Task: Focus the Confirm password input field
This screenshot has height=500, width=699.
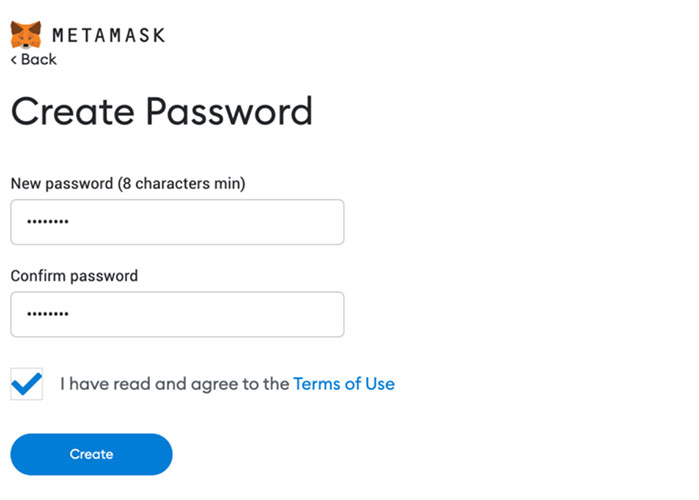Action: tap(177, 314)
